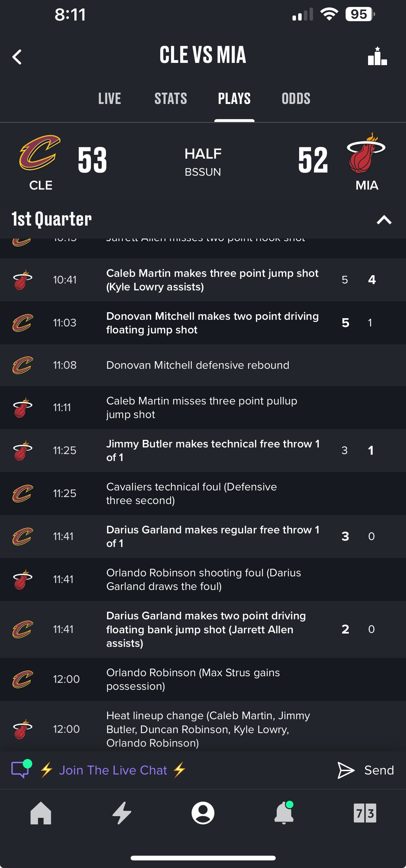
Task: Tap the Cavaliers logo beside score 53
Action: (x=40, y=153)
